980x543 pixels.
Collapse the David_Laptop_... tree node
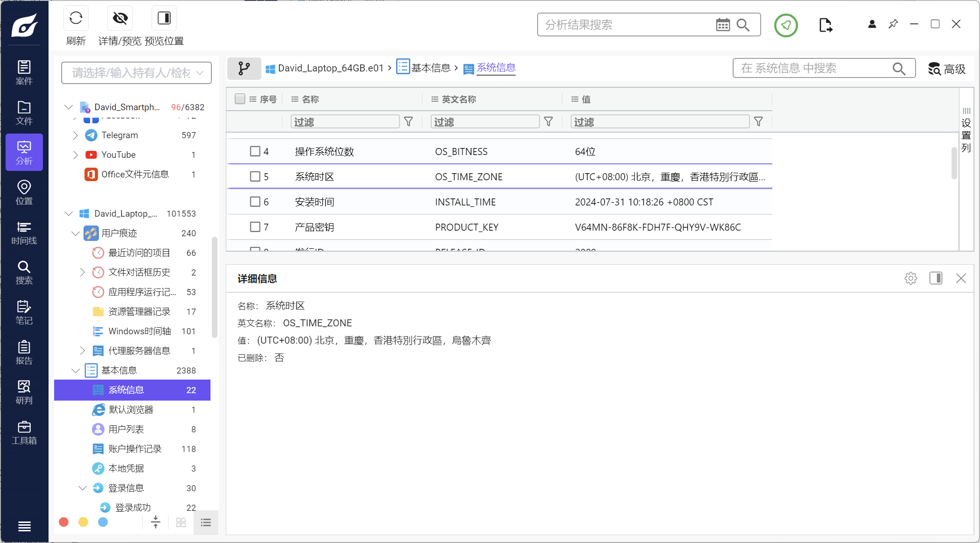coord(69,213)
